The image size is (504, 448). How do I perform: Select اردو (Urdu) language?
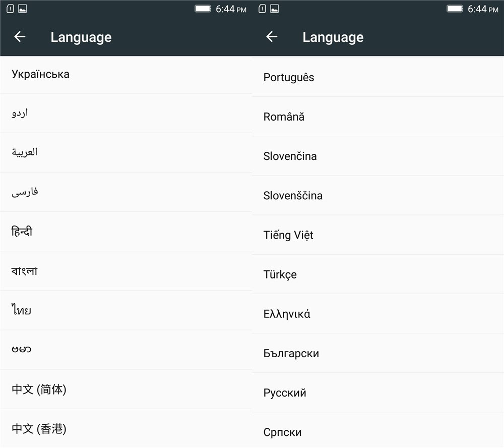[x=126, y=114]
